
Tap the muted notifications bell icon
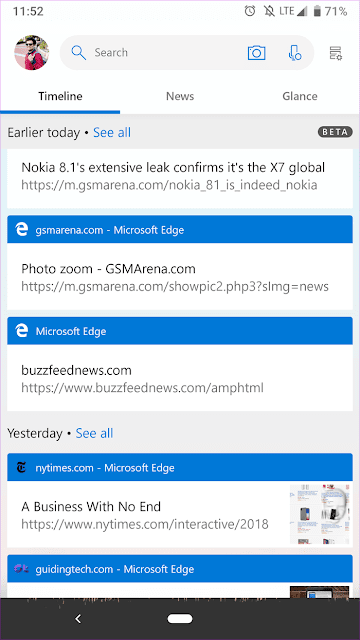coord(269,11)
